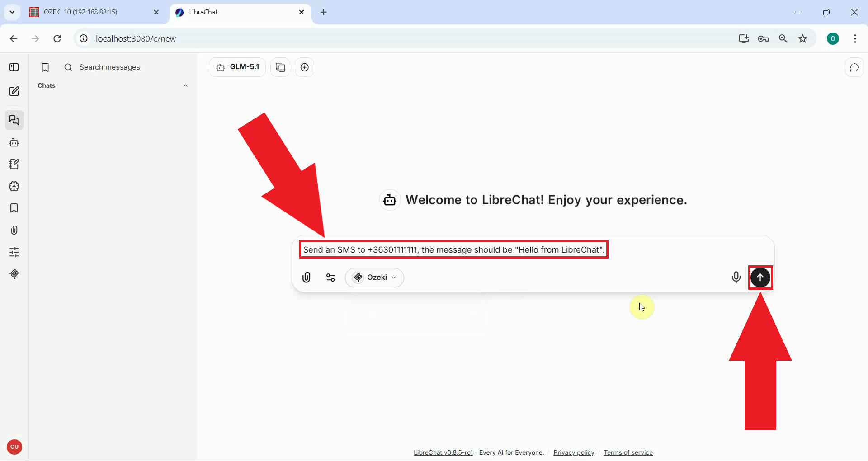Open the Bookmarks icon in left rail
Viewport: 868px width, 461px height.
[14, 208]
